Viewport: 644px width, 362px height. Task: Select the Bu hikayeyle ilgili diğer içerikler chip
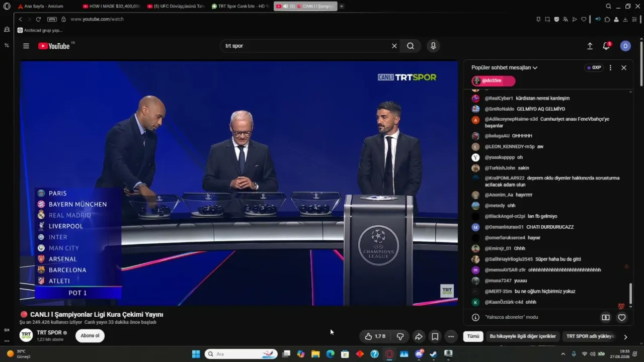523,336
